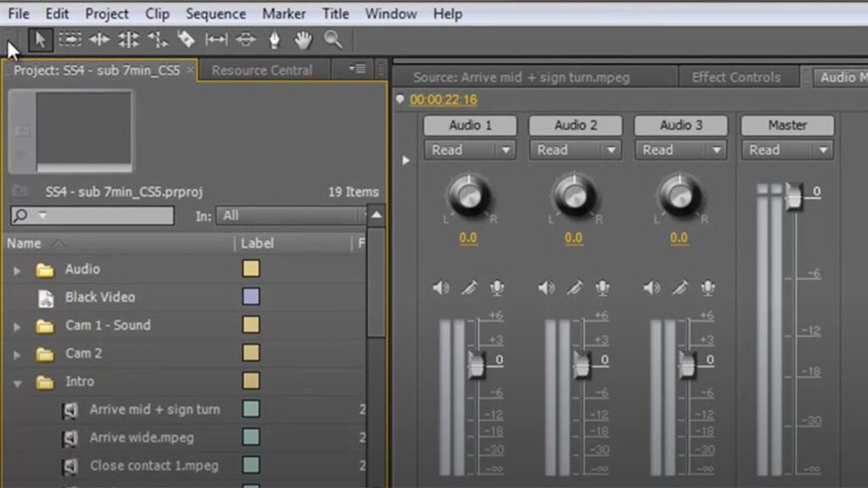Open the Marker menu
868x488 pixels.
(x=284, y=14)
